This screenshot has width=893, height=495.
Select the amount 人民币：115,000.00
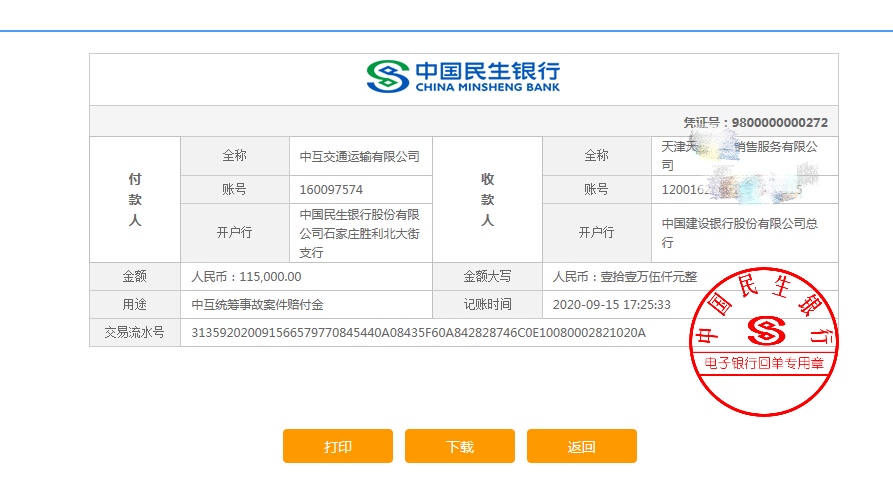(246, 277)
